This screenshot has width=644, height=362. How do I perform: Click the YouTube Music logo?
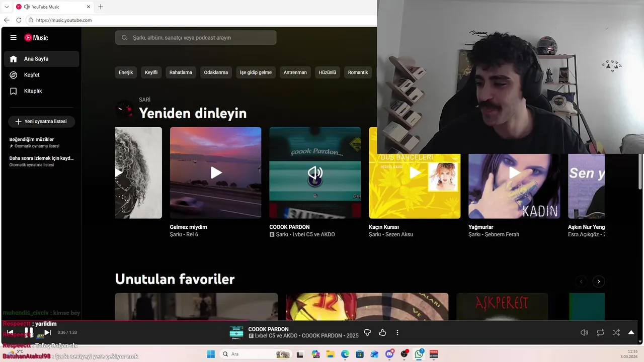(x=36, y=38)
